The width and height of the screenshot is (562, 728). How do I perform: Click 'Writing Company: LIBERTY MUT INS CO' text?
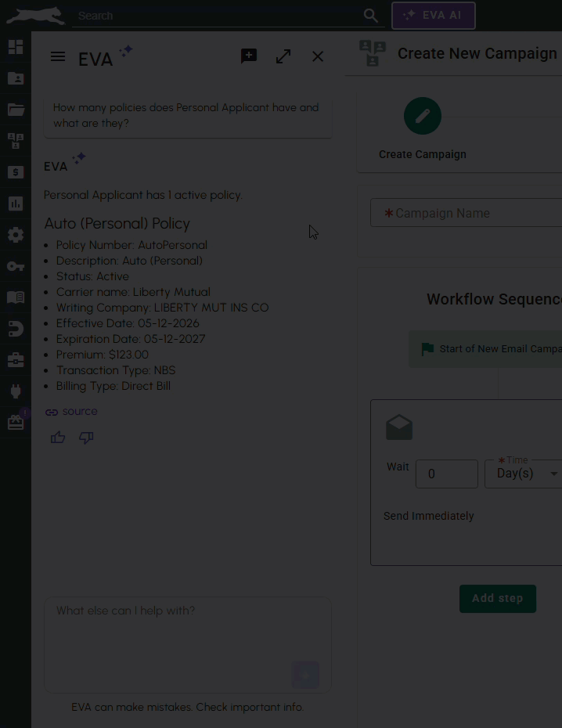[x=163, y=308]
